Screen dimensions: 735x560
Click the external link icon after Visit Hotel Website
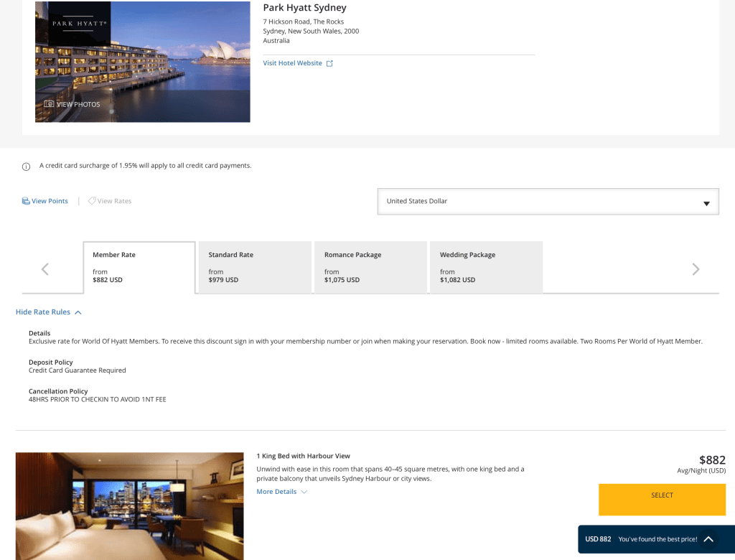330,63
